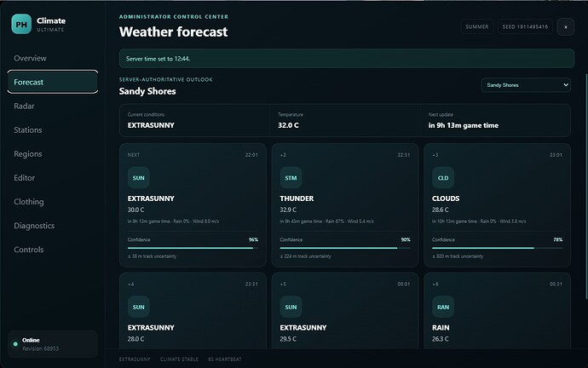Click the '± 38 m track uncertainty' text

click(x=152, y=256)
